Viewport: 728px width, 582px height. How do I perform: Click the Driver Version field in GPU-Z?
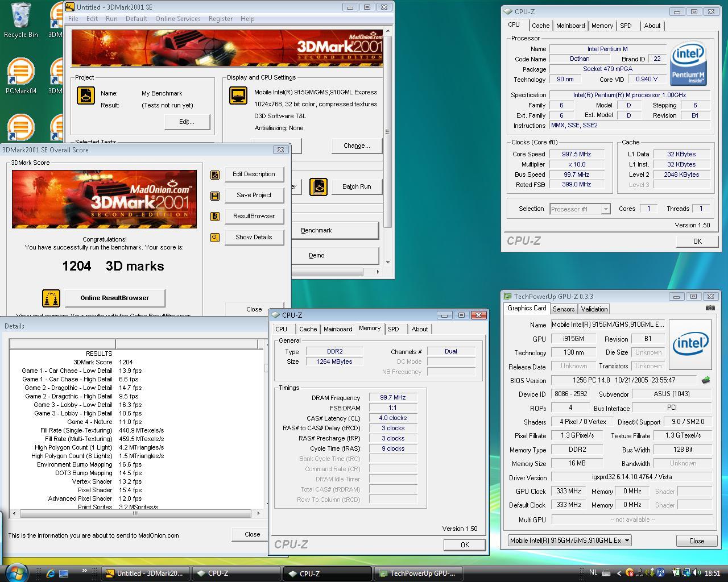(632, 477)
